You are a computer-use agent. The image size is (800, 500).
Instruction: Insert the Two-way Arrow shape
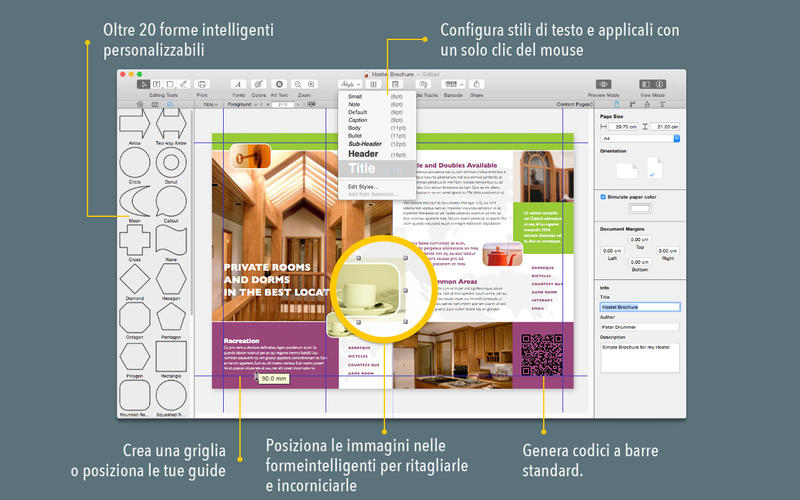[x=171, y=124]
